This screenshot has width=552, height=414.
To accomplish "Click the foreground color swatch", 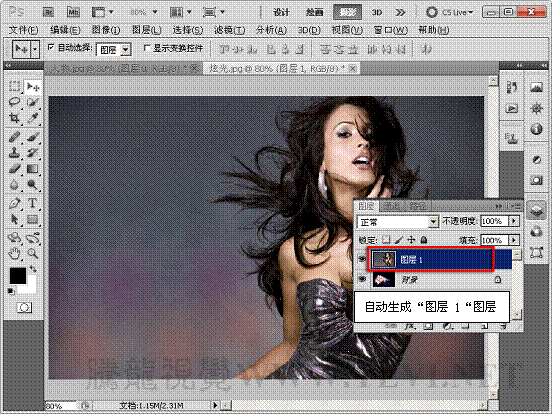I will point(18,275).
